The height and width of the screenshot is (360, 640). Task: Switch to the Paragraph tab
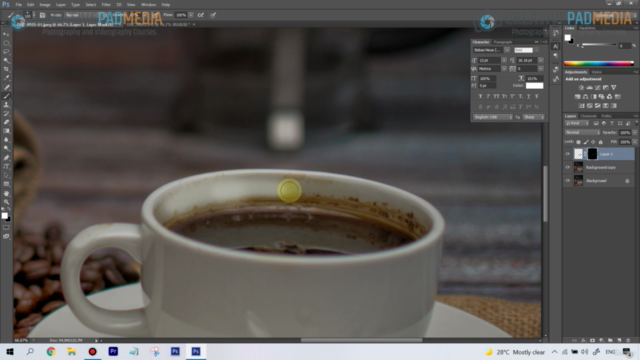pos(502,42)
